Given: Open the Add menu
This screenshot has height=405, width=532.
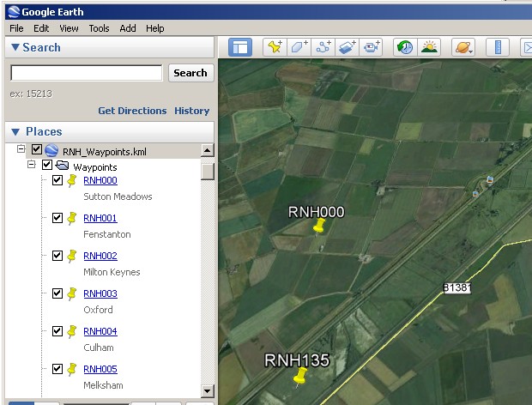Looking at the screenshot, I should click(128, 28).
